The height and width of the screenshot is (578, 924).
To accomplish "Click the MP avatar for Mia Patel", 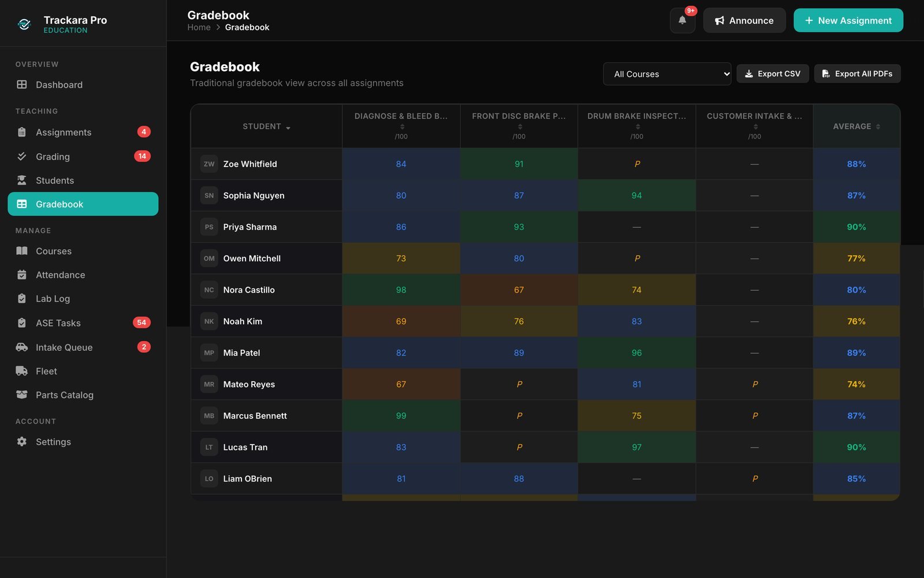I will point(209,353).
